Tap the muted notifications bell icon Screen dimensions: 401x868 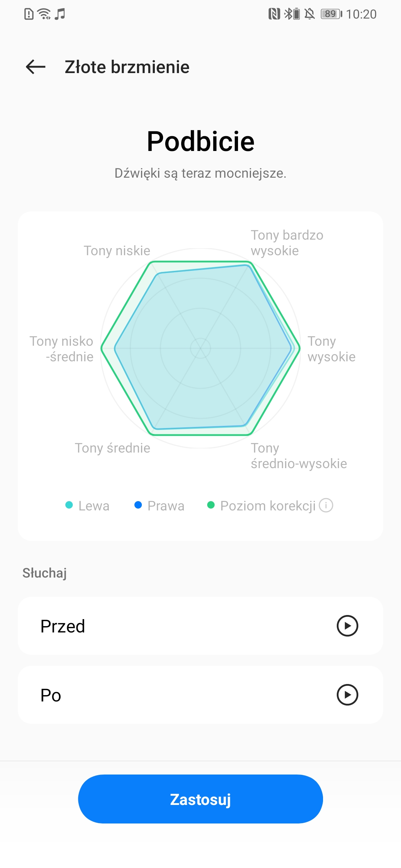click(x=310, y=14)
